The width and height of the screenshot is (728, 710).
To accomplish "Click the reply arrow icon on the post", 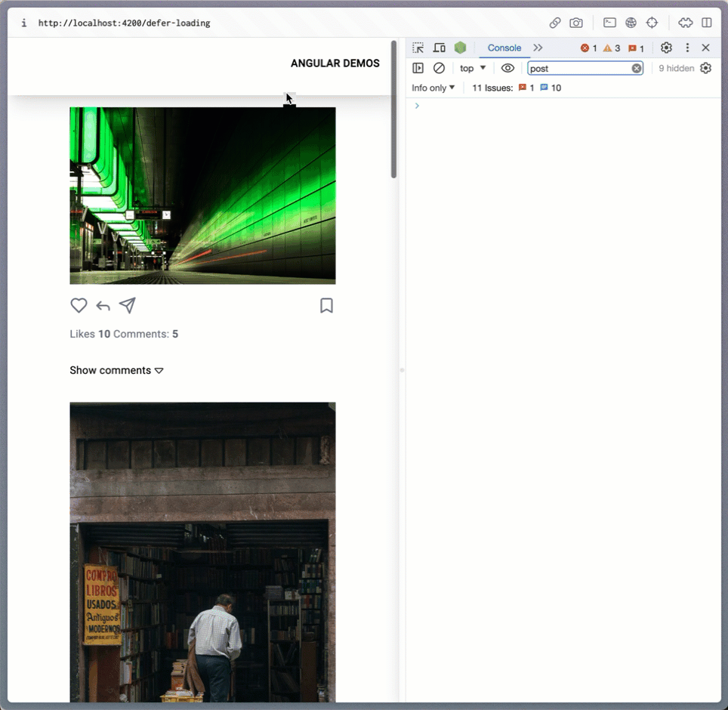I will [103, 306].
